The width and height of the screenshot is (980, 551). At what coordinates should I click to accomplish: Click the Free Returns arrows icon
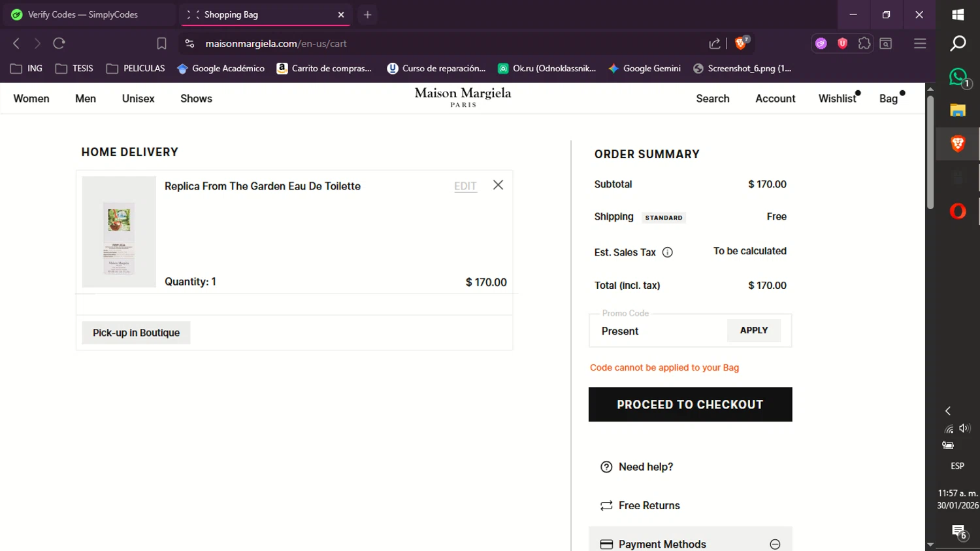point(606,505)
